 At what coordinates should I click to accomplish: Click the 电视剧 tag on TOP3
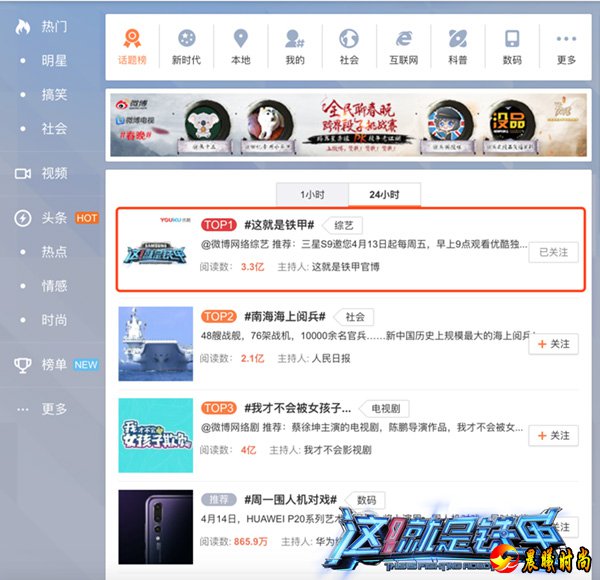[x=385, y=409]
